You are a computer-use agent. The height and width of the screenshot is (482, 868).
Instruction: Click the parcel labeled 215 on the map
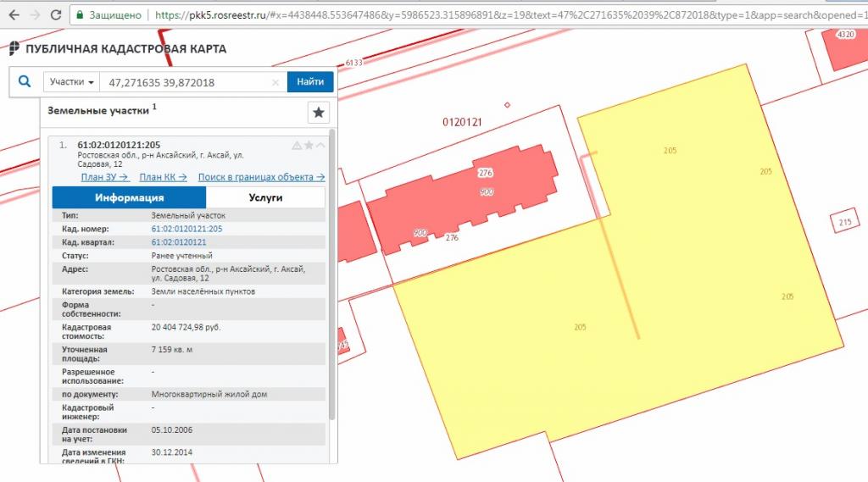[x=845, y=221]
